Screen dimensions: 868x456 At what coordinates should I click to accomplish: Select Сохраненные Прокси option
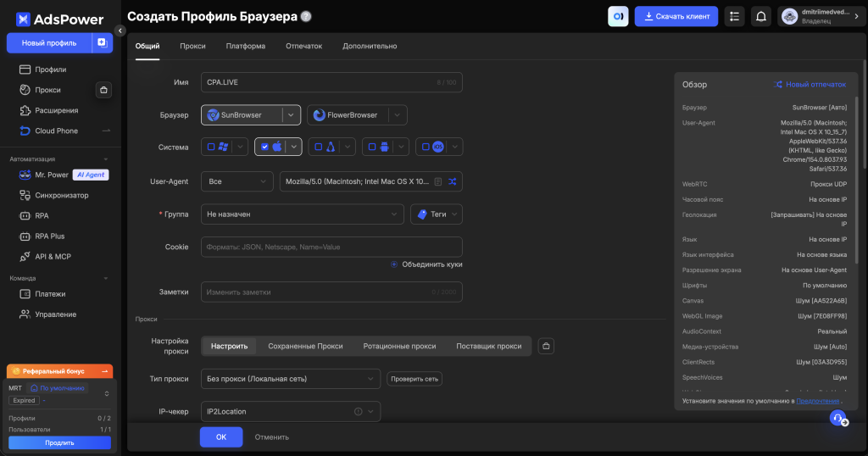tap(305, 346)
